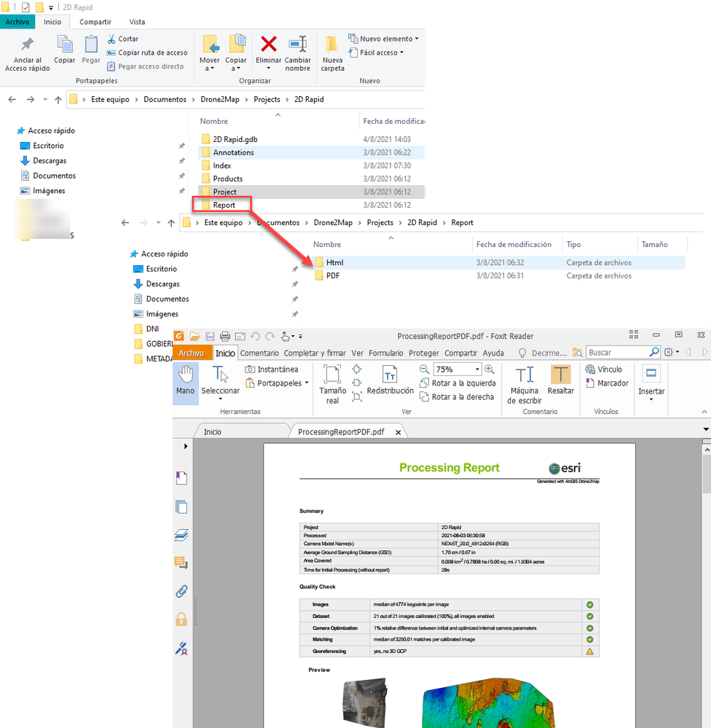Open recent locations dropdown in Report window
This screenshot has height=728, width=711.
pos(159,223)
